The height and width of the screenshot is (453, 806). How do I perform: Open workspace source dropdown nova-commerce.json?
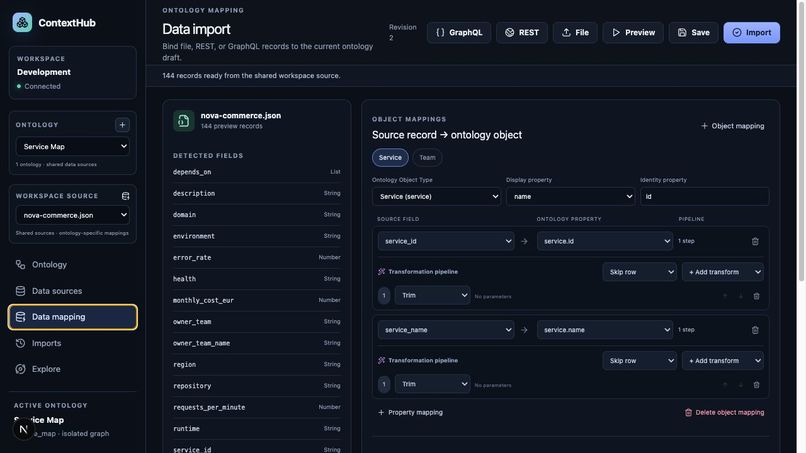pos(72,215)
